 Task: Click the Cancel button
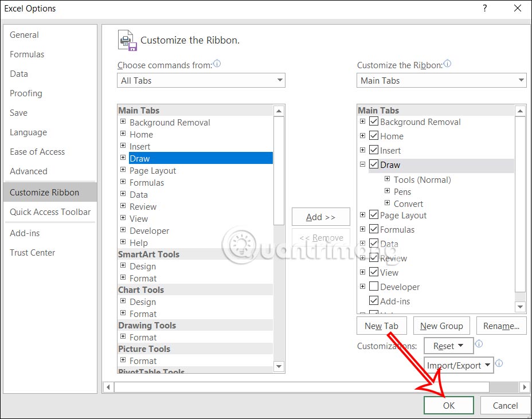click(x=505, y=405)
